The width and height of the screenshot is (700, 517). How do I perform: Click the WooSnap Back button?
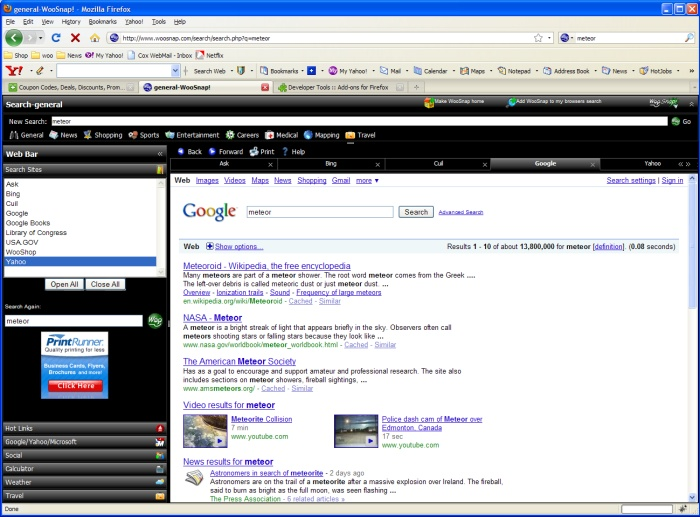(x=189, y=151)
